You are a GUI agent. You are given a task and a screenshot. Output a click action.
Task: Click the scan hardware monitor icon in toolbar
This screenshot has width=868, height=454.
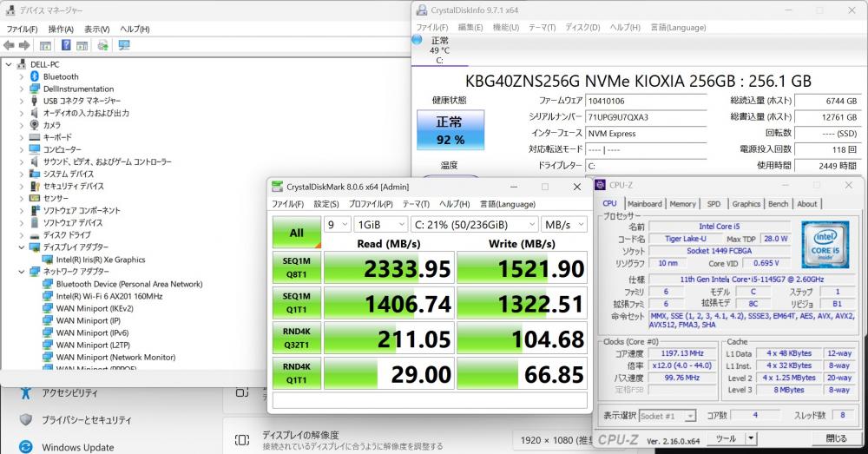[x=124, y=45]
